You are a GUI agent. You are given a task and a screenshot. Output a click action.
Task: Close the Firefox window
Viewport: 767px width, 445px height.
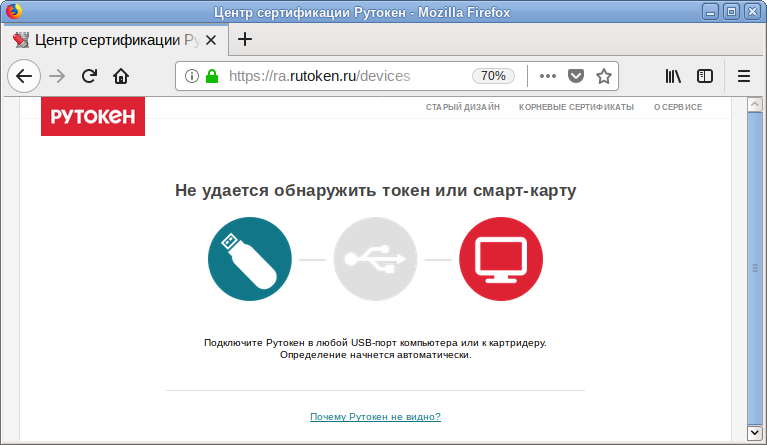click(x=752, y=12)
